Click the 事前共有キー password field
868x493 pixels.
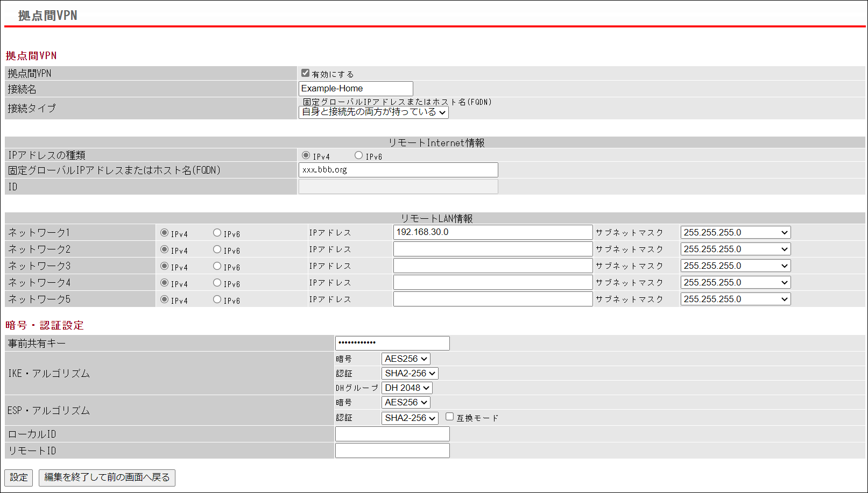point(392,343)
